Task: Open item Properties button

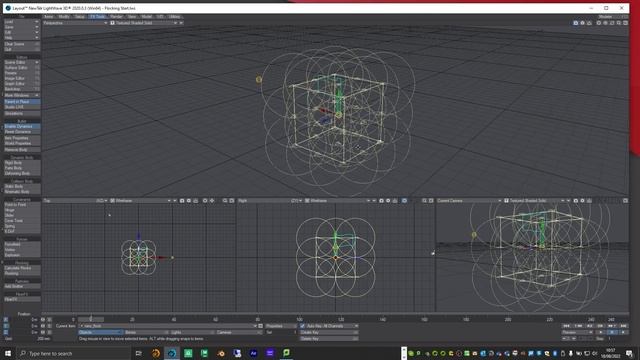Action: (x=281, y=326)
